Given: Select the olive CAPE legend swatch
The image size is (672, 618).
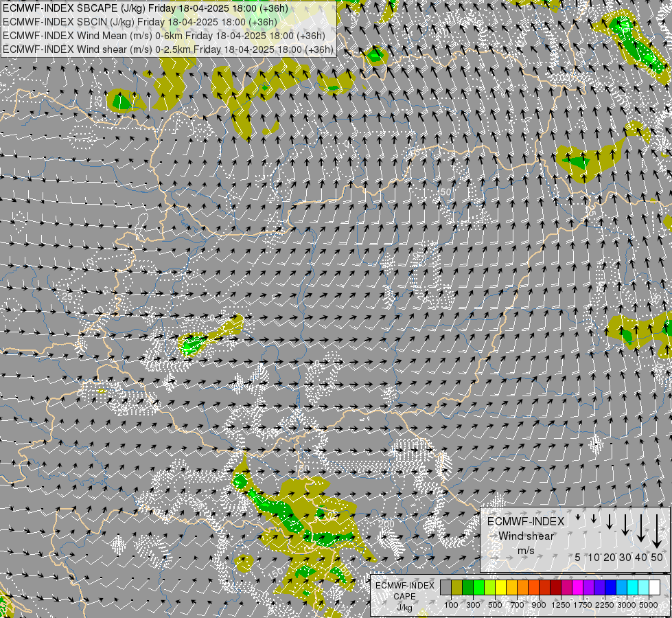Looking at the screenshot, I should [456, 588].
